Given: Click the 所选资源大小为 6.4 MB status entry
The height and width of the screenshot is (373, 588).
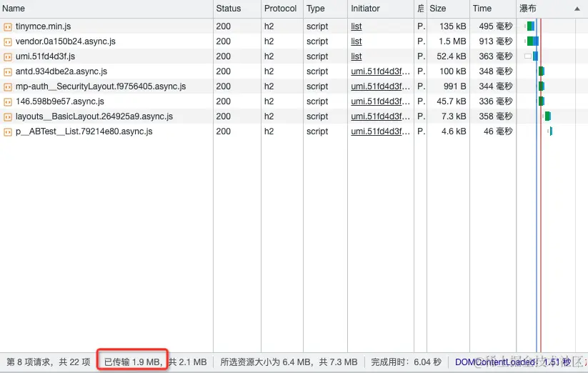Looking at the screenshot, I should (x=265, y=362).
